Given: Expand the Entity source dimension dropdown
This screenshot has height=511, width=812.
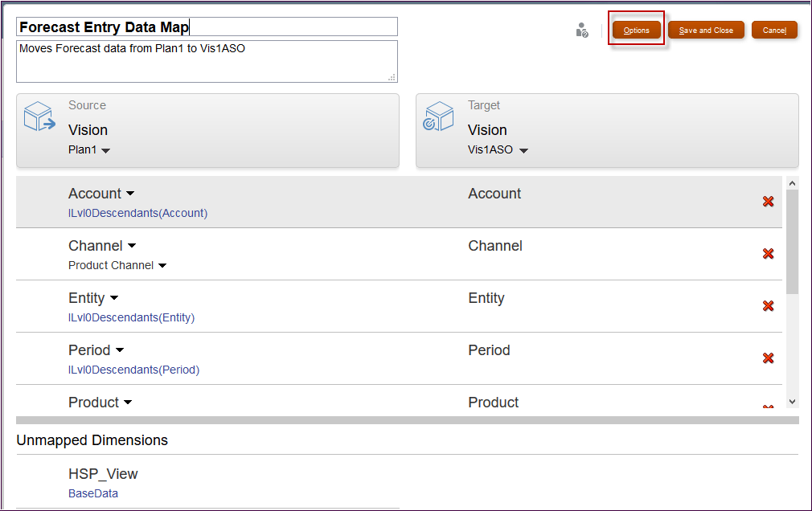Looking at the screenshot, I should pyautogui.click(x=114, y=298).
